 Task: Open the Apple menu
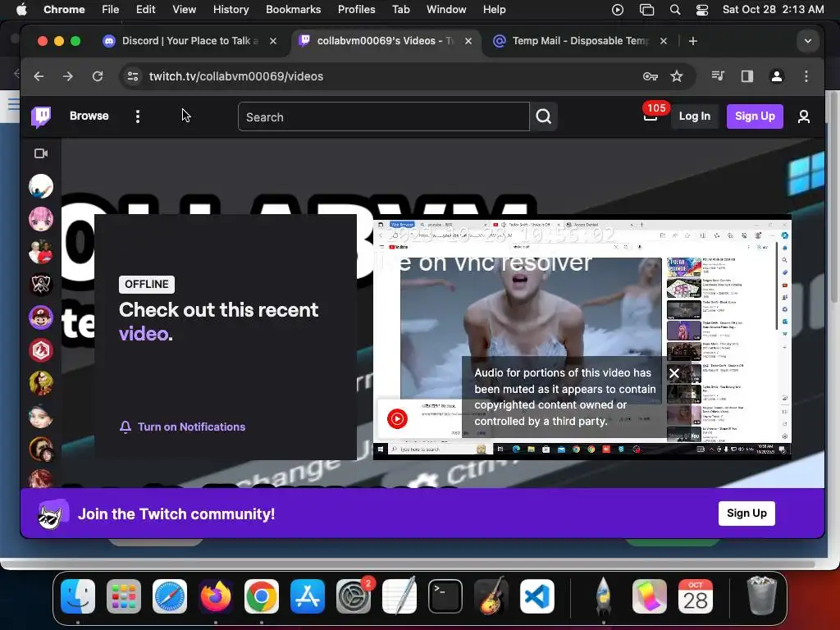[21, 9]
